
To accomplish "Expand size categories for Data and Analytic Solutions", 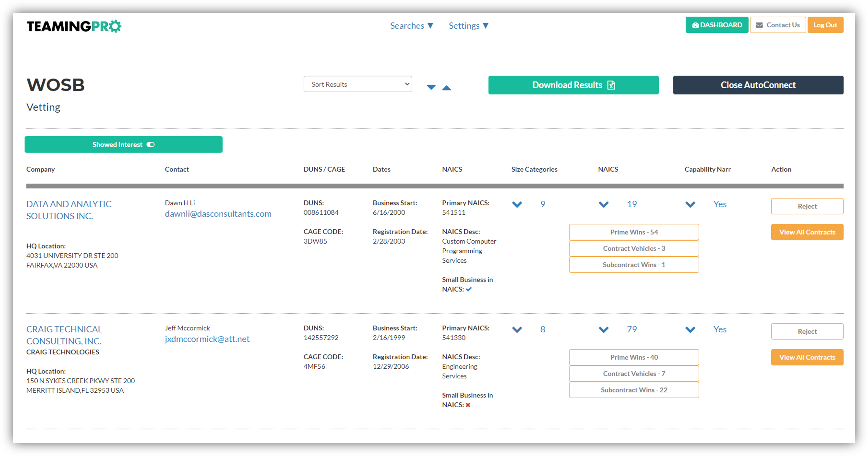I will [x=517, y=204].
